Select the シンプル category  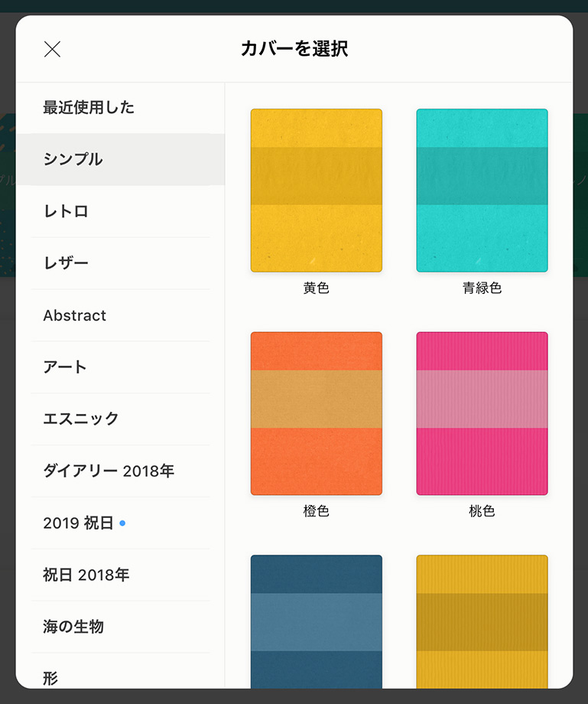click(x=120, y=159)
